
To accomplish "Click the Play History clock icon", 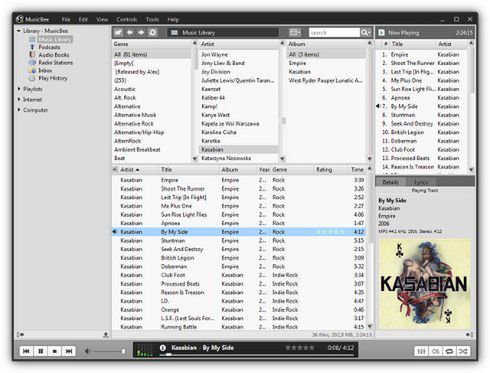I will (x=32, y=78).
